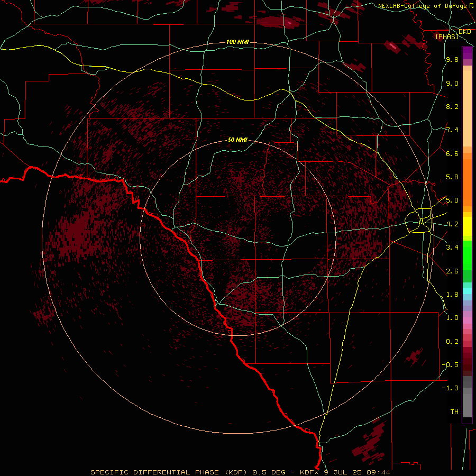Click the bright green band of the color bar

coord(467,255)
